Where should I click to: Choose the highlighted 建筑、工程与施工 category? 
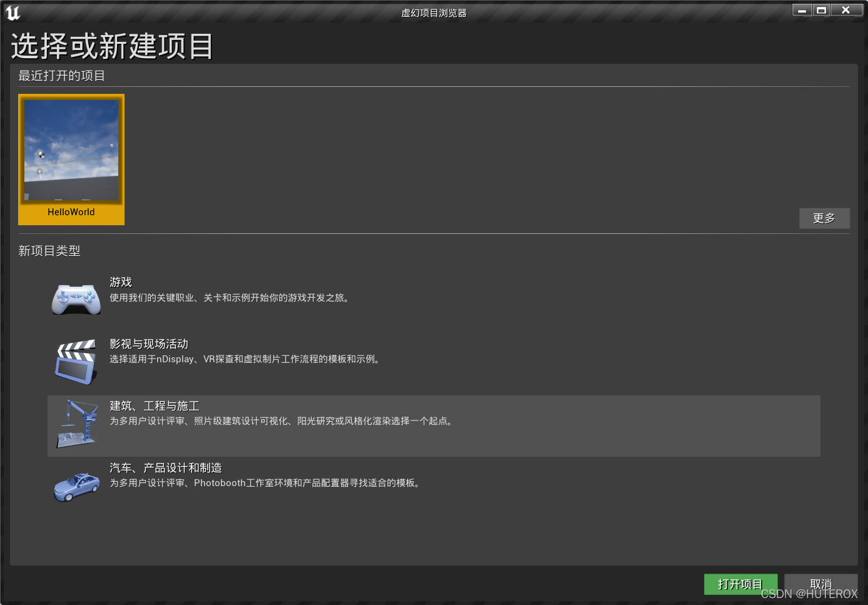[154, 405]
